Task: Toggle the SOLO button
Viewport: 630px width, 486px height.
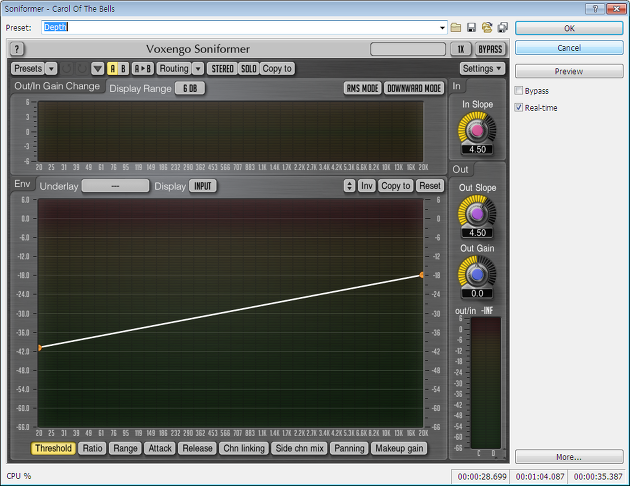Action: (x=249, y=69)
